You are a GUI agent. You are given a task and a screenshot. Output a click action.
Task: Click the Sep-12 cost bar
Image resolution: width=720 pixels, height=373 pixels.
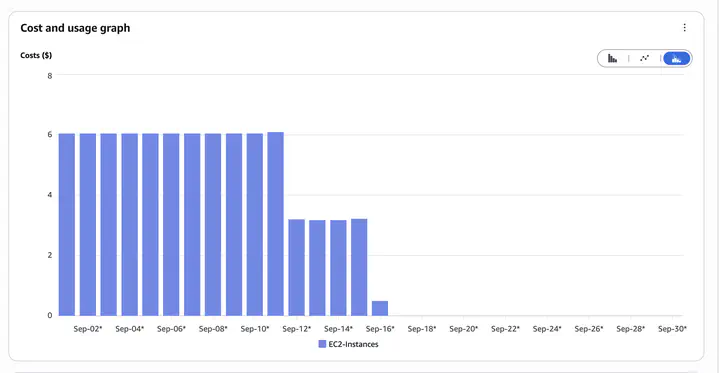pos(297,267)
